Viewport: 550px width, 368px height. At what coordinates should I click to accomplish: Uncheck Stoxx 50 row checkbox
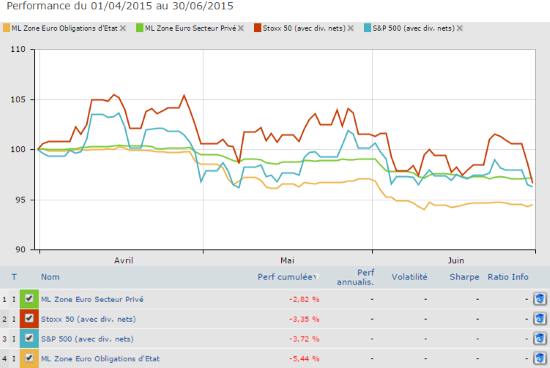click(29, 319)
